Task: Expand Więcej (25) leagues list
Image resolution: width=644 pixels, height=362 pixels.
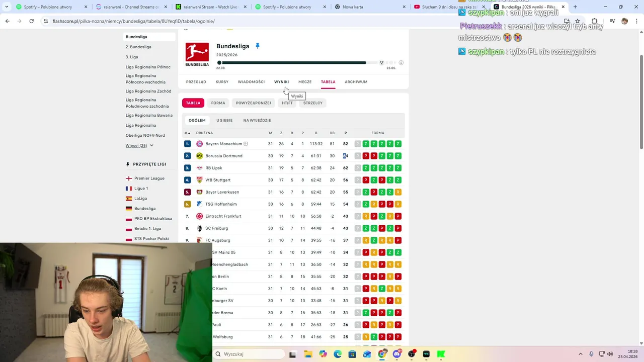Action: click(x=139, y=145)
